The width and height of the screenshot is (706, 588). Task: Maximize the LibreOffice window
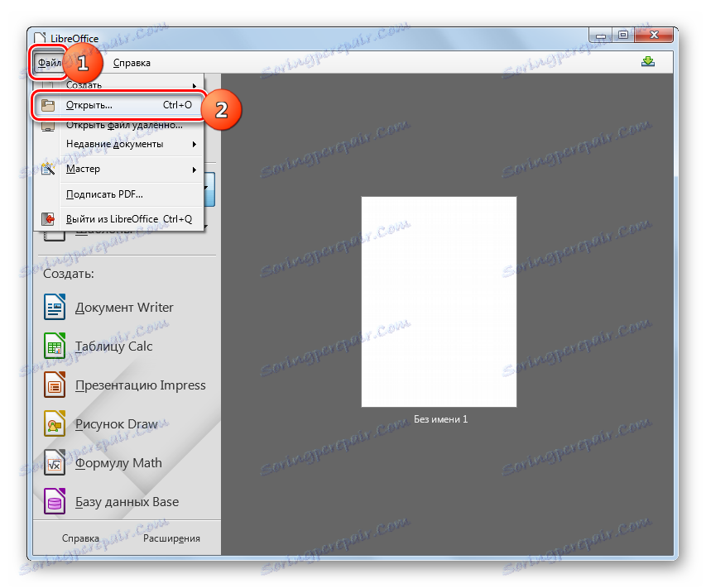tap(623, 36)
